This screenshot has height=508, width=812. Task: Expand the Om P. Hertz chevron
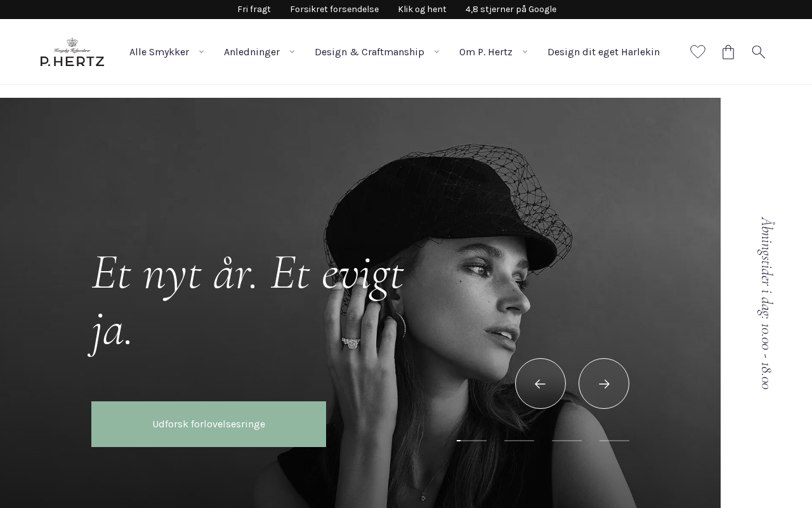pyautogui.click(x=525, y=52)
